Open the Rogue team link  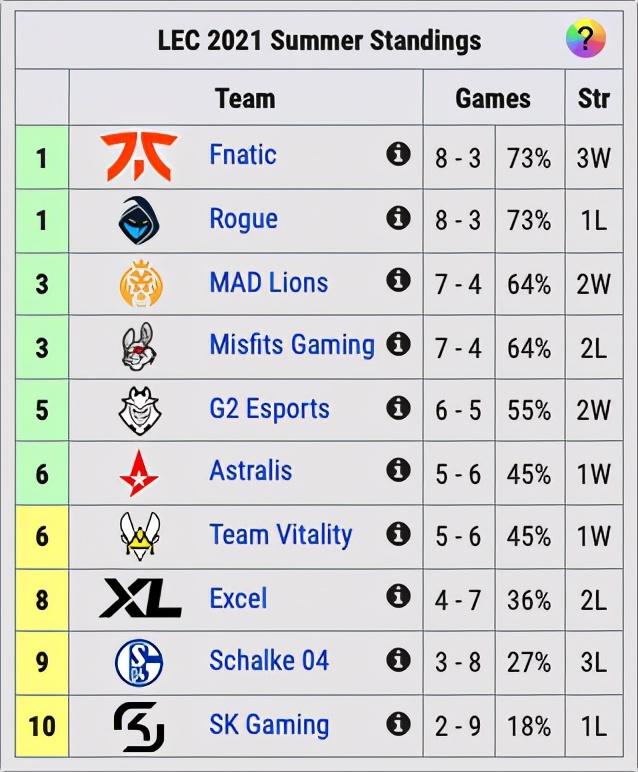243,220
